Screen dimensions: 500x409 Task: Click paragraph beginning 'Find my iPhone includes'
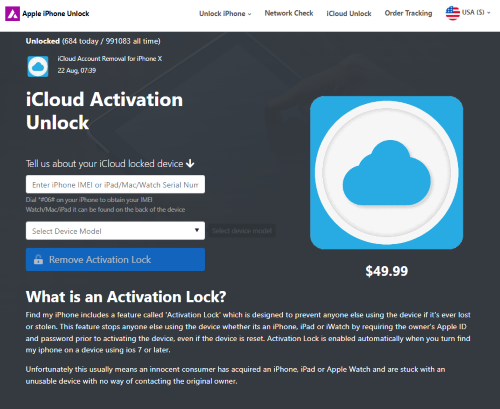coord(248,332)
